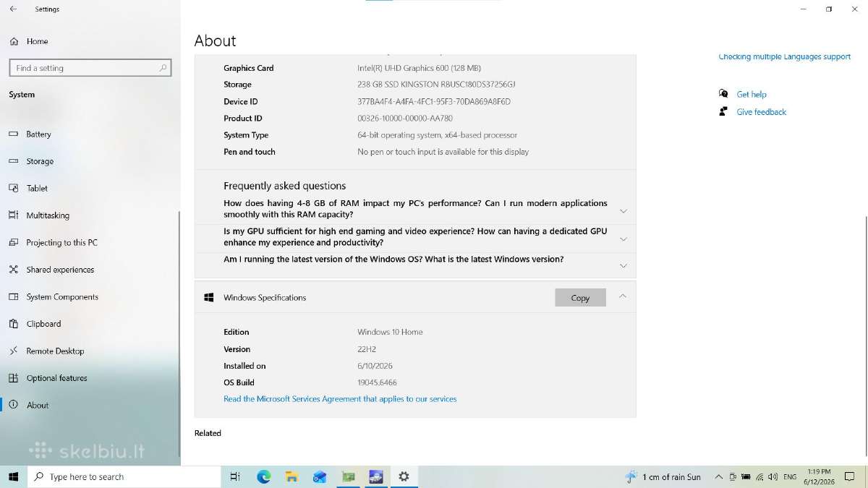The height and width of the screenshot is (488, 868).
Task: Click the Get help chat icon
Action: pyautogui.click(x=723, y=94)
